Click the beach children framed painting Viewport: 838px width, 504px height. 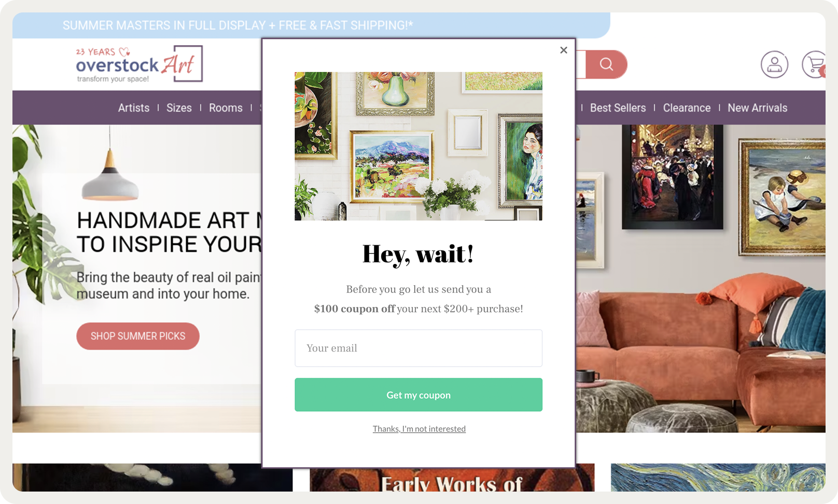(x=783, y=197)
